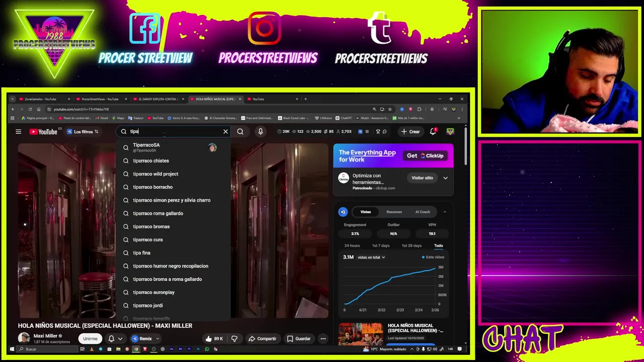644x362 pixels.
Task: Choose suggestion "tiparraco broma a roma gallardo"
Action: [x=174, y=279]
